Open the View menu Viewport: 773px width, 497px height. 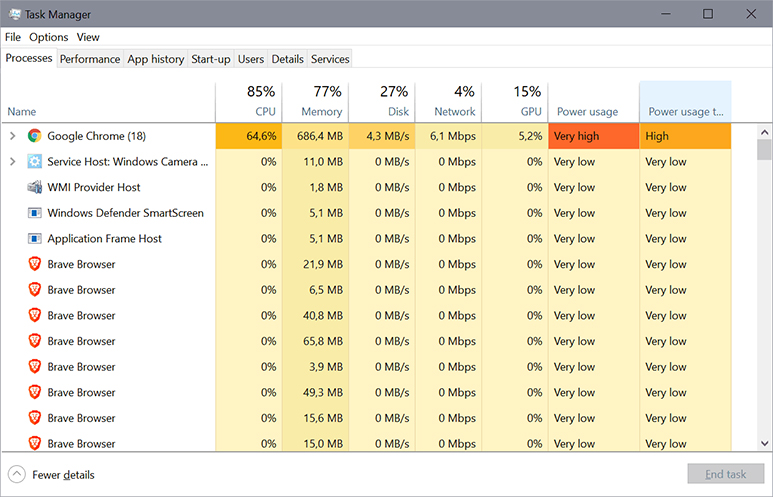point(88,37)
